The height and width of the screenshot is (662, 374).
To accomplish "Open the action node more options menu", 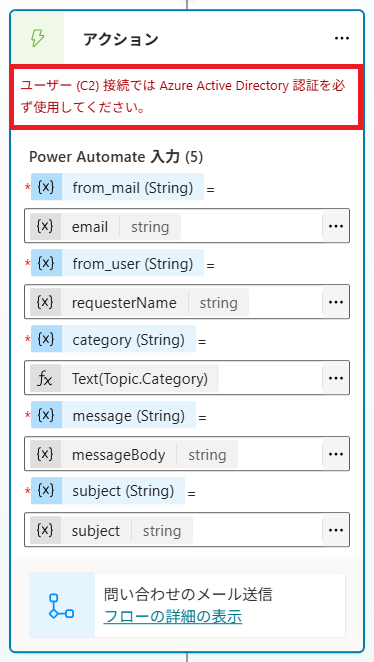I will tap(342, 38).
